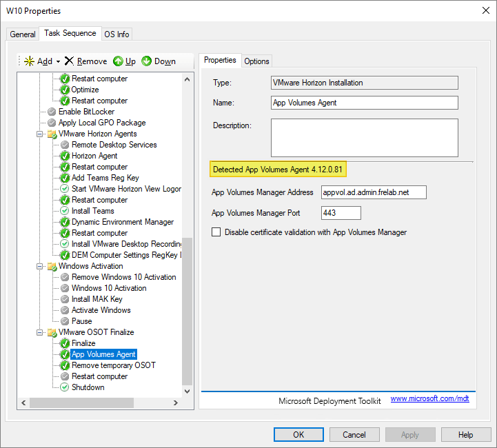Click the Remove X icon

[x=69, y=61]
